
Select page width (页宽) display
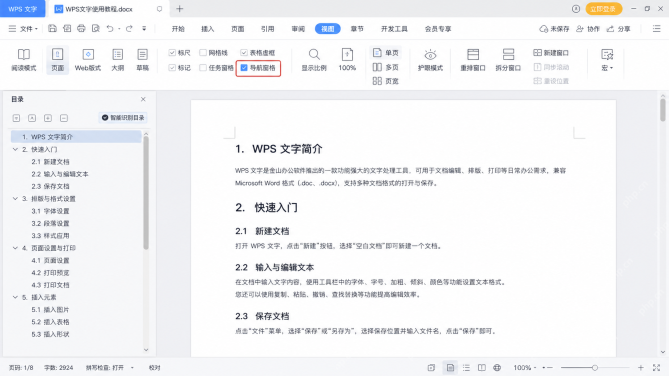point(386,81)
